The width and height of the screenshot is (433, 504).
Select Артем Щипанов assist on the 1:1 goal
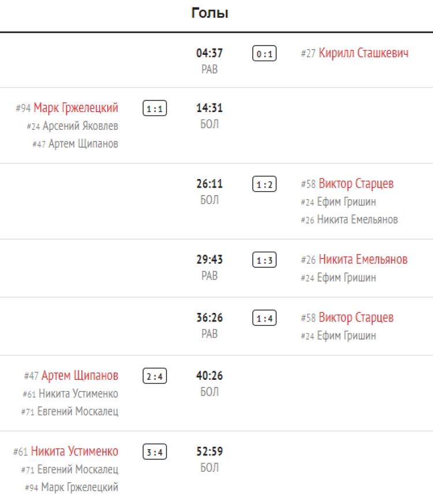tap(83, 144)
